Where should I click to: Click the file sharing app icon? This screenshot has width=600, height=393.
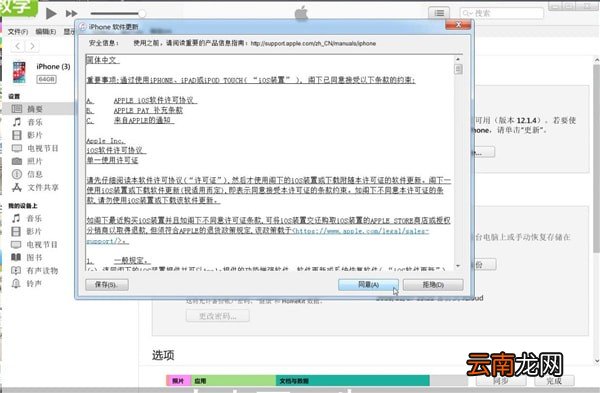coord(17,188)
